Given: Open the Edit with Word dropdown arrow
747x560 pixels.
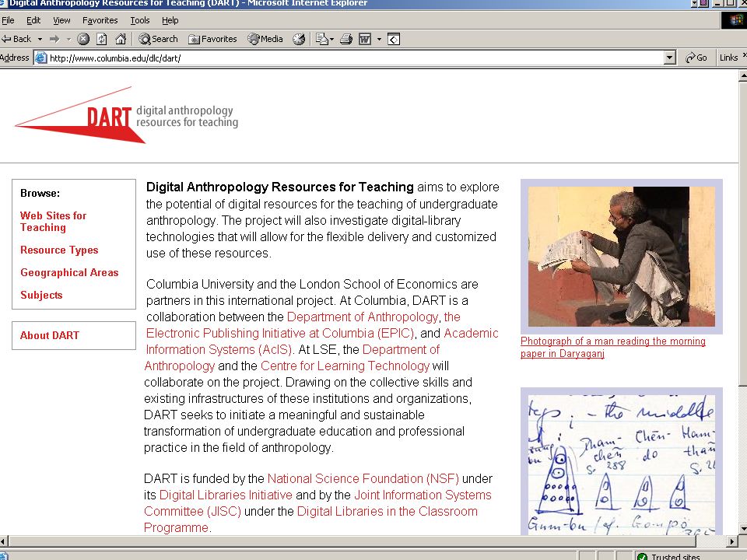Looking at the screenshot, I should (x=379, y=39).
